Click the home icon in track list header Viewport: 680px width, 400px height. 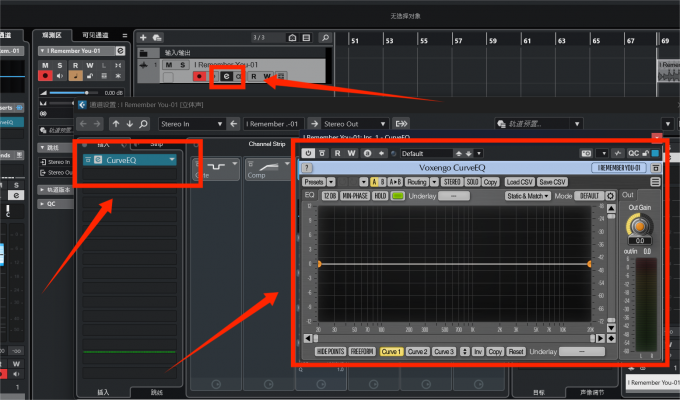[292, 38]
